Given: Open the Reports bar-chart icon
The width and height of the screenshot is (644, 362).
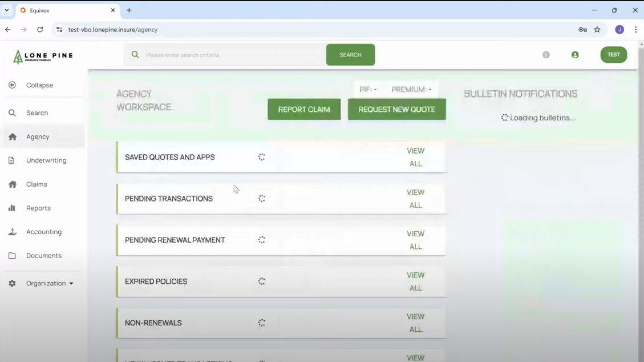Looking at the screenshot, I should pos(12,208).
